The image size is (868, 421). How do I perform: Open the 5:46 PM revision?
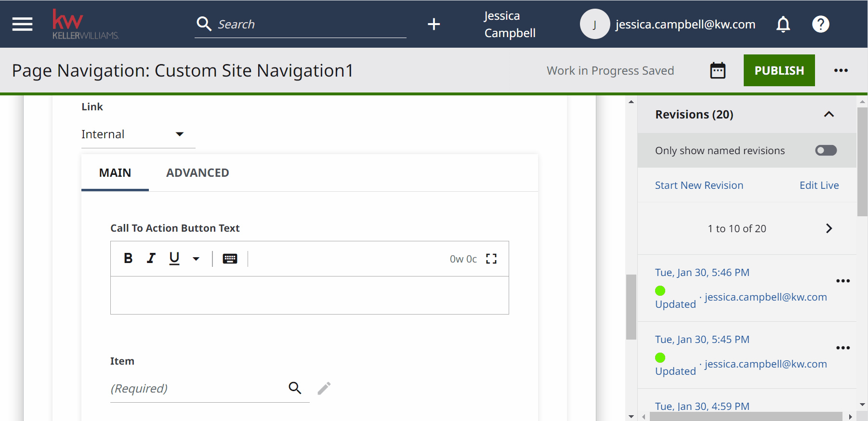pyautogui.click(x=702, y=273)
